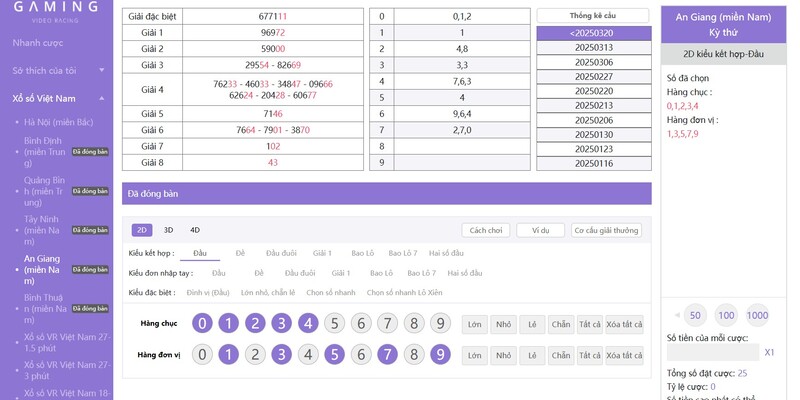Click Thống kê cầu button
Viewport: 800px width, 400px height.
point(593,15)
